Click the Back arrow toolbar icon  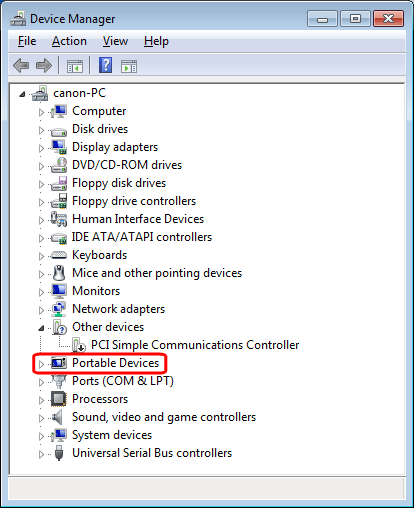click(x=21, y=65)
